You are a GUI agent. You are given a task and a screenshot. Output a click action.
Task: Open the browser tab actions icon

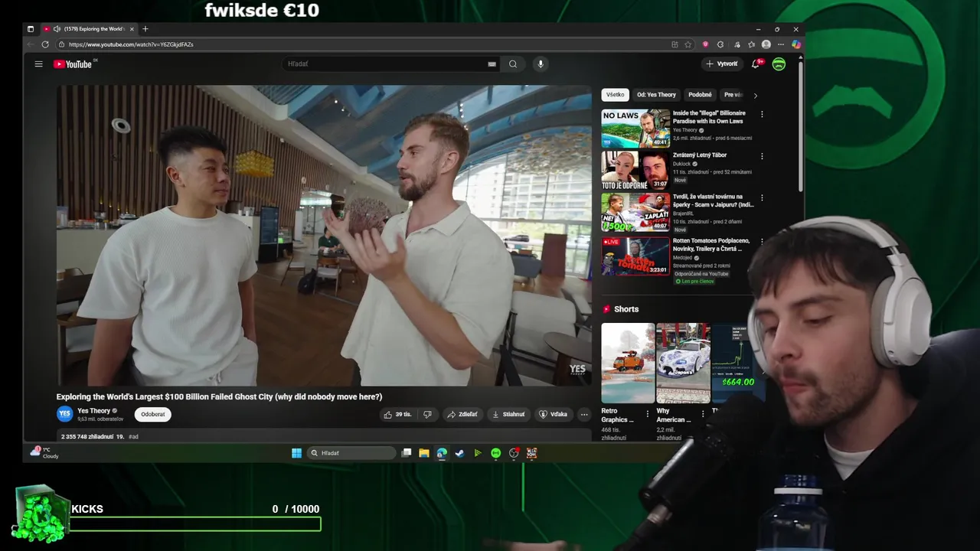(31, 29)
